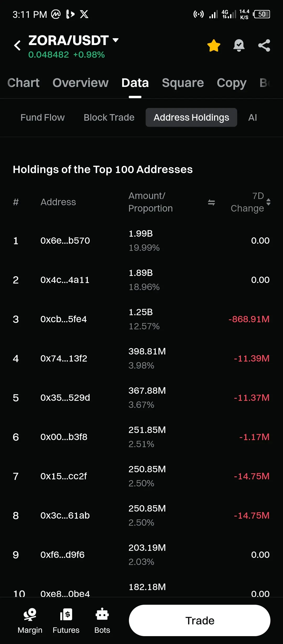283x644 pixels.
Task: Toggle the favorite star for ZORA/USDT
Action: click(x=214, y=46)
